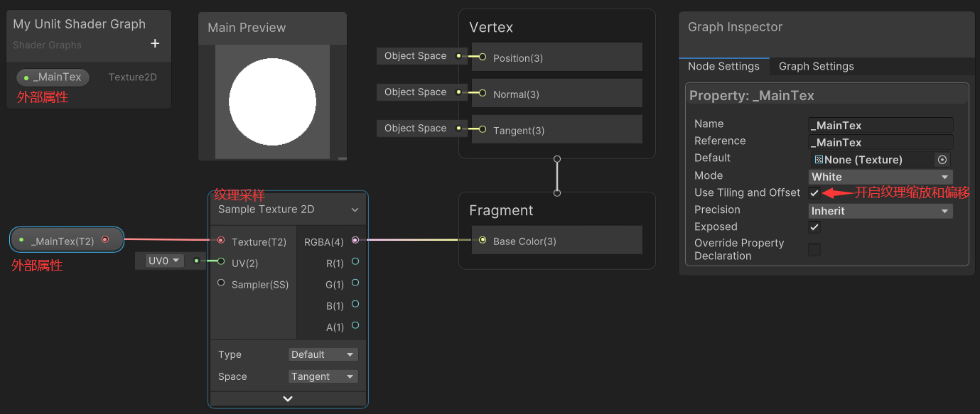Screen dimensions: 980x414
Task: Click the Object Space selector for Normal
Action: click(x=415, y=92)
